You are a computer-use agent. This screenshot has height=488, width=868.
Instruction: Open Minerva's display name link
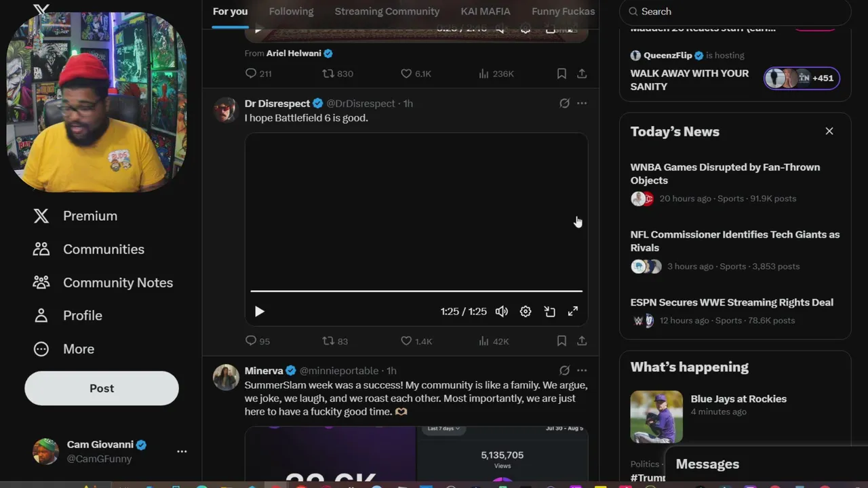tap(264, 371)
